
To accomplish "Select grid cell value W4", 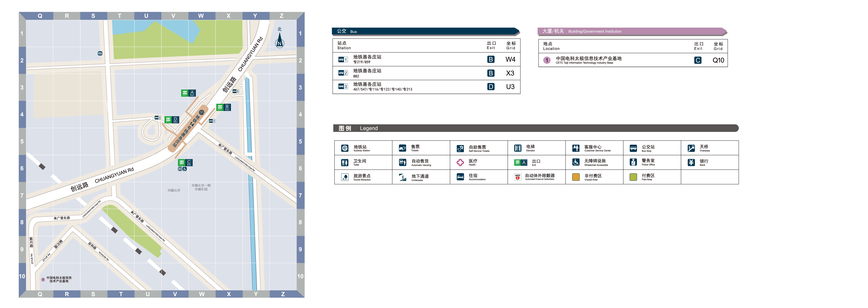I will [510, 60].
